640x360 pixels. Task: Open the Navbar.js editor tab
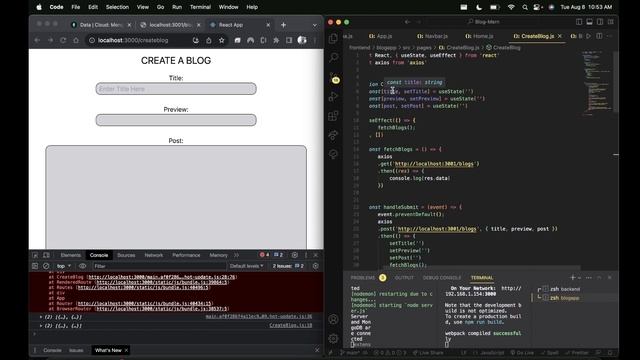point(433,36)
